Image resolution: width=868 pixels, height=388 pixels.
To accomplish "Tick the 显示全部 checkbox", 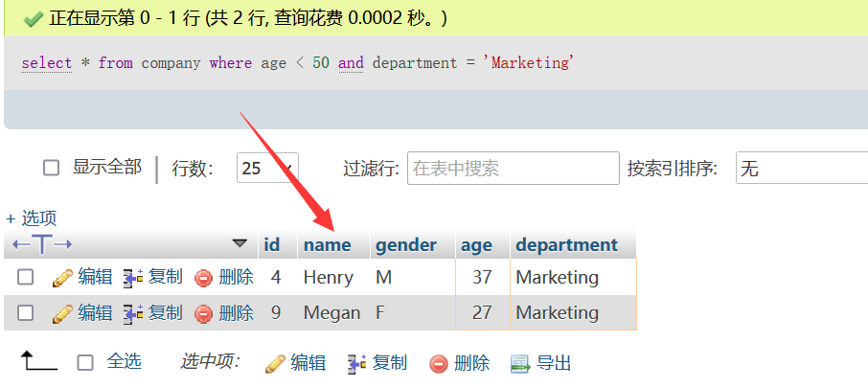I will coord(51,168).
